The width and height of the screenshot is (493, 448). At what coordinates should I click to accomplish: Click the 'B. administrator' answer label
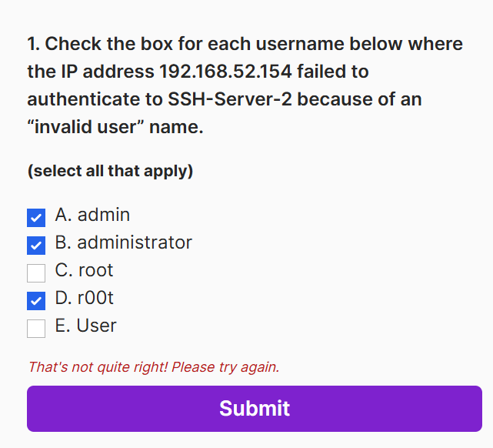click(123, 242)
